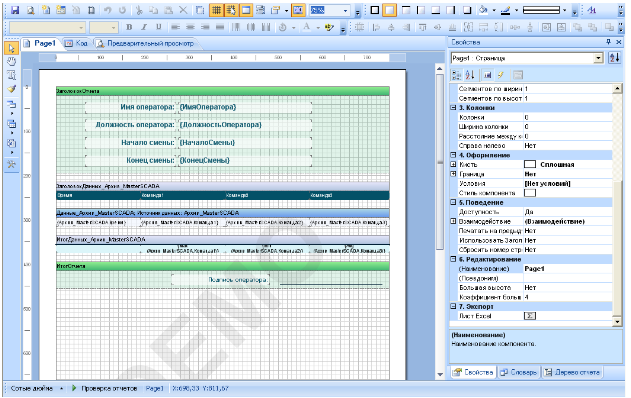The image size is (631, 398).
Task: Click the scissors cut icon
Action: pos(139,10)
